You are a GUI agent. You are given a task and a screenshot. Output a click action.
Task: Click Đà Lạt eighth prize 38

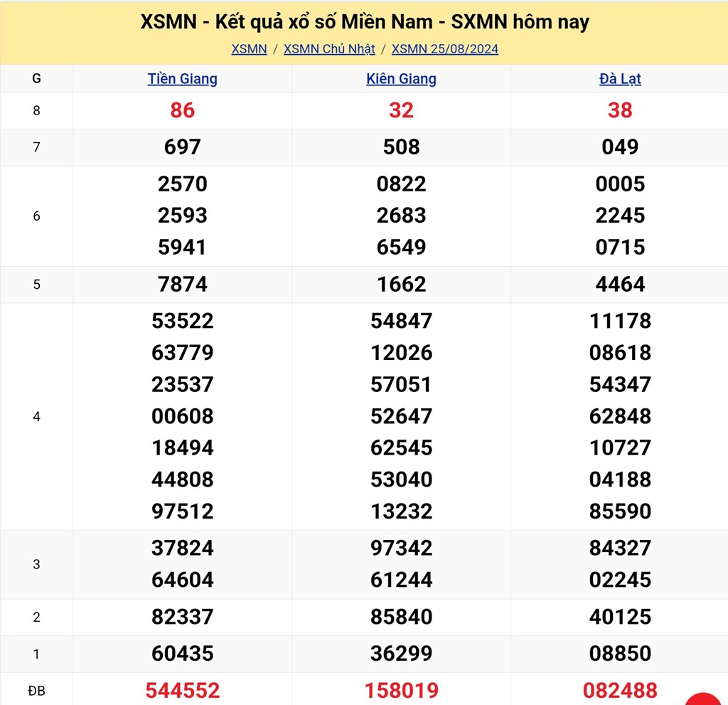(620, 110)
